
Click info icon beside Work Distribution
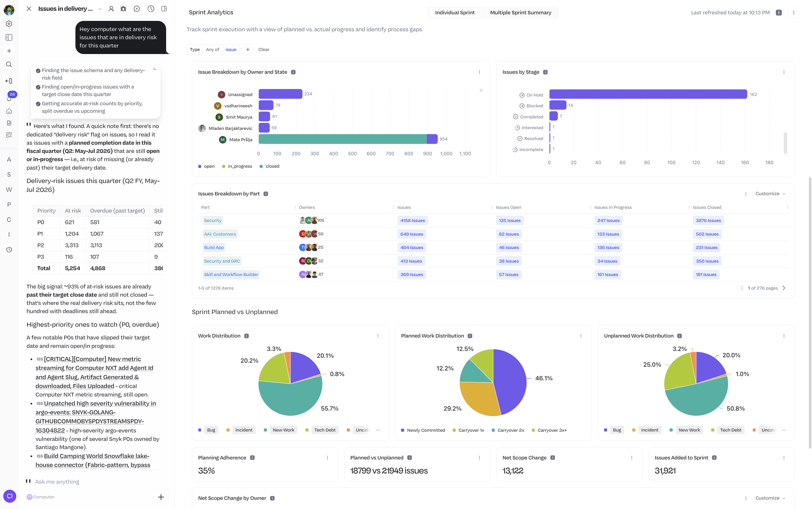[x=246, y=336]
